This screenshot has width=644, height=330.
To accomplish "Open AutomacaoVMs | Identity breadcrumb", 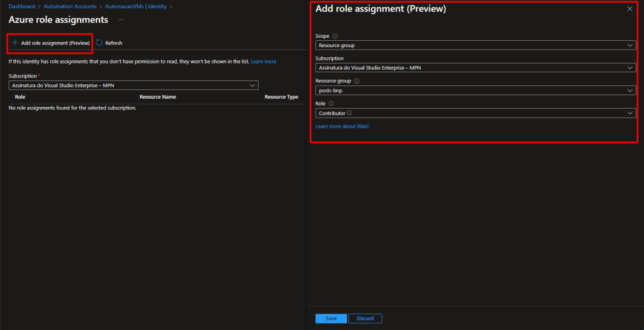I will coord(136,6).
